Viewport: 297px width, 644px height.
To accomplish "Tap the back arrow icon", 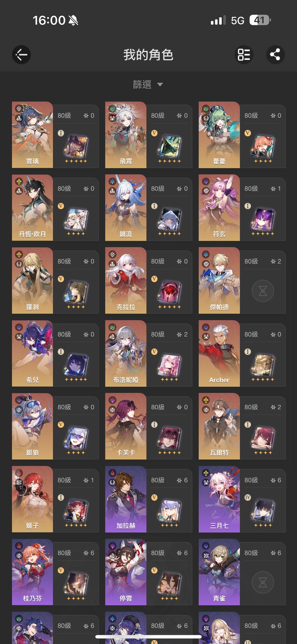I will [21, 55].
